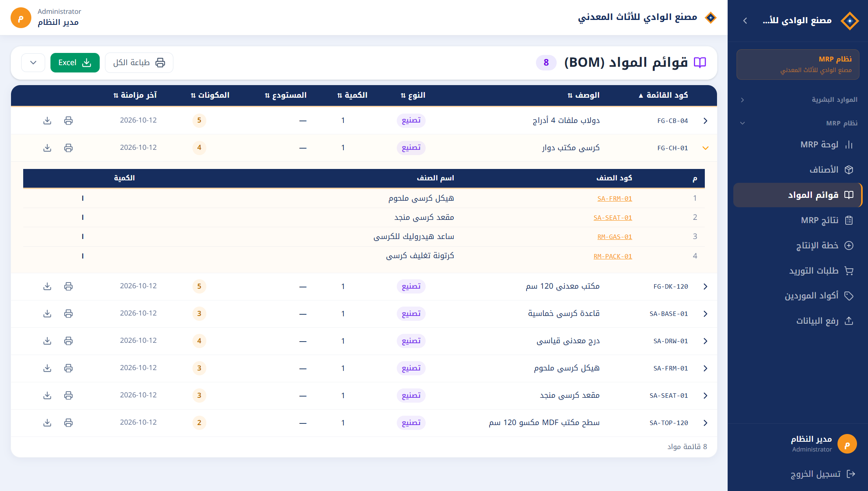Download the FG-DK-120 row file

[47, 286]
